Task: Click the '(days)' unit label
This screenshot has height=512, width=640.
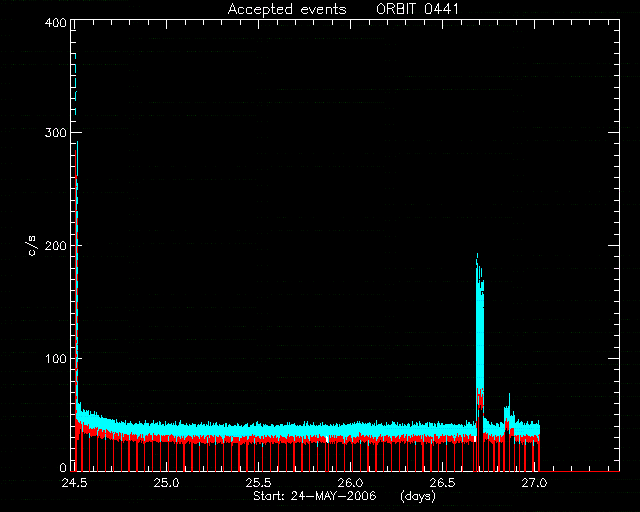Action: point(418,496)
